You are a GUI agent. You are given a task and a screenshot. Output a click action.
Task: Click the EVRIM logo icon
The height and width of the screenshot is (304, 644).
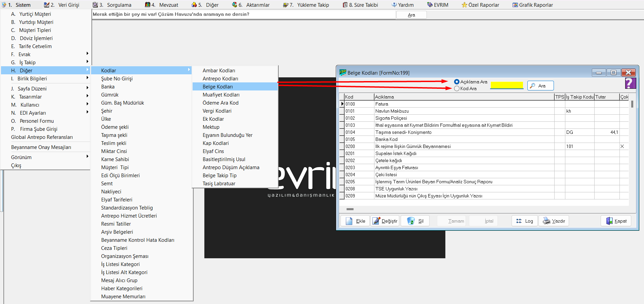[430, 5]
